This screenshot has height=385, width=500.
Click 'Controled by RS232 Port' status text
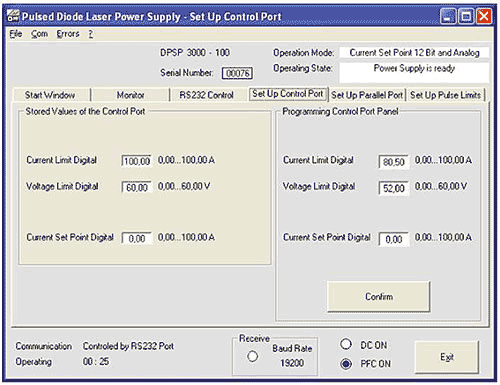(x=128, y=346)
